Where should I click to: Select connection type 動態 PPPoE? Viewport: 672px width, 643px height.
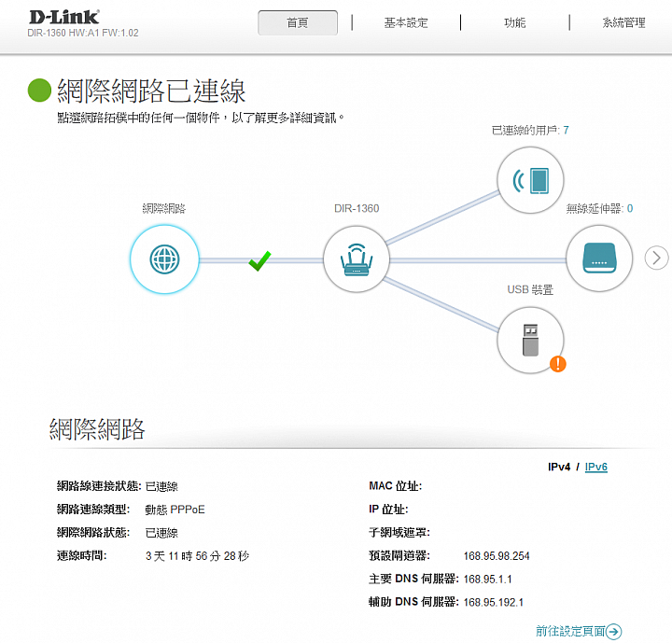pos(175,510)
